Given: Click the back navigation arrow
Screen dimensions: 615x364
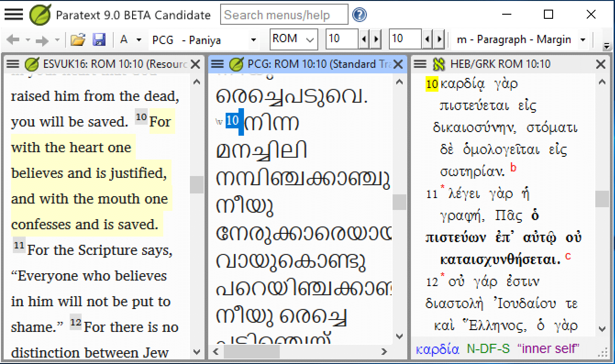Looking at the screenshot, I should pos(12,40).
